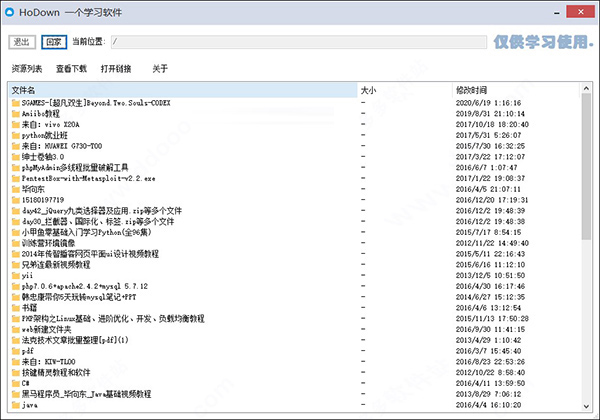
Task: Click the date 2016/12/20 17:19:31
Action: (x=492, y=200)
